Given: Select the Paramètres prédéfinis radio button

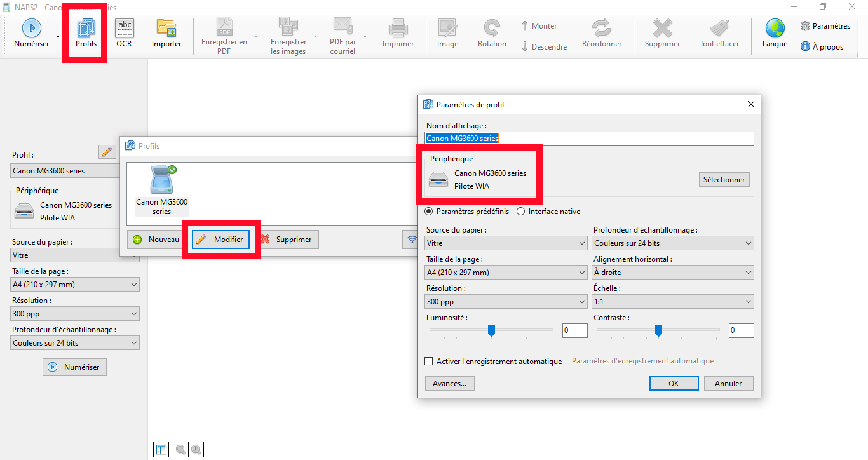Looking at the screenshot, I should tap(429, 212).
